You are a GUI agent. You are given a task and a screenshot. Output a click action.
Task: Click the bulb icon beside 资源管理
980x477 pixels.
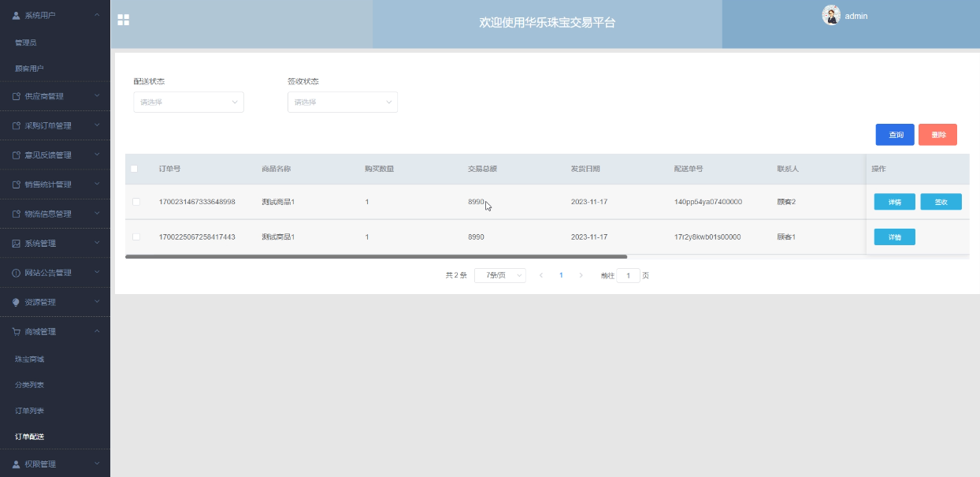pos(17,302)
